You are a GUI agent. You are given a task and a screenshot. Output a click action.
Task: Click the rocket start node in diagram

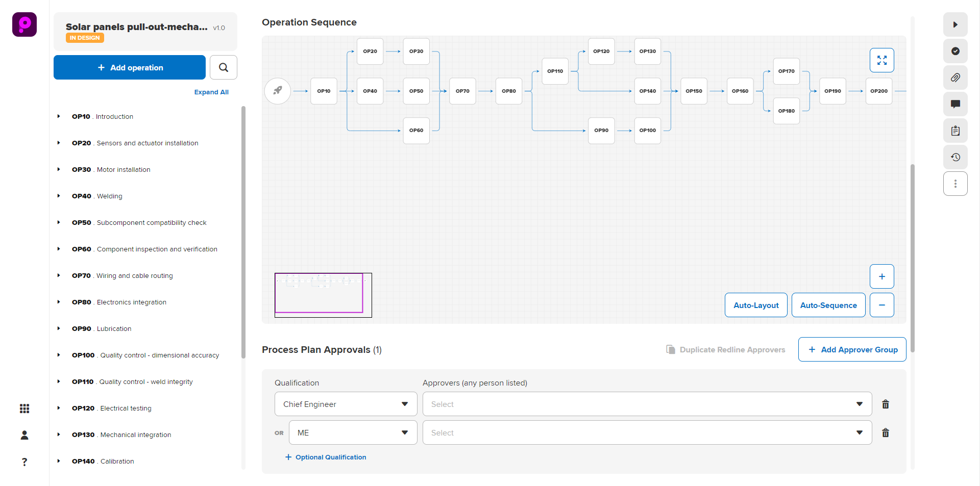click(x=278, y=91)
